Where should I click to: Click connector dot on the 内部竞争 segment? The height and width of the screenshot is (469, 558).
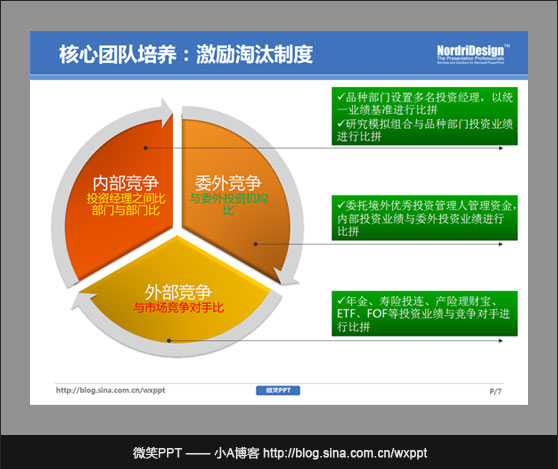(x=146, y=148)
